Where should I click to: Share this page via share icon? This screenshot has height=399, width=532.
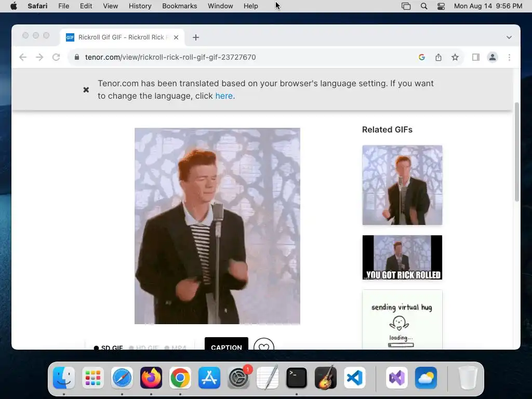click(x=438, y=57)
